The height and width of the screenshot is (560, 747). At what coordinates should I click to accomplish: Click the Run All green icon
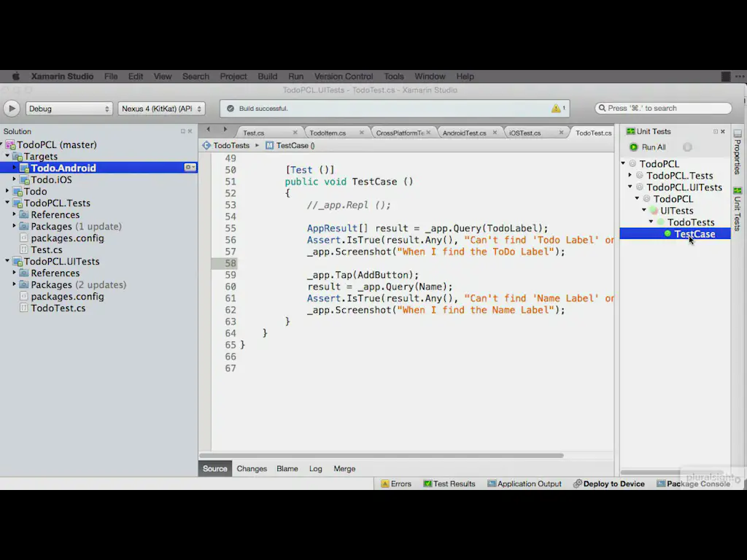click(x=634, y=147)
